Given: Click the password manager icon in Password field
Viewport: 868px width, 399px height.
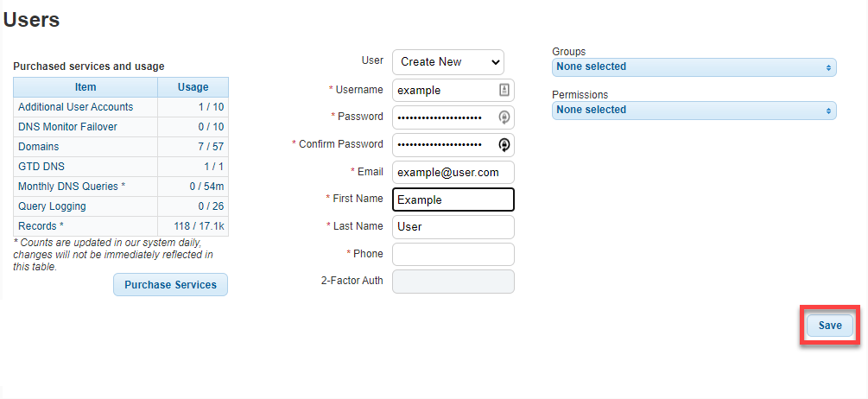Looking at the screenshot, I should coord(504,117).
